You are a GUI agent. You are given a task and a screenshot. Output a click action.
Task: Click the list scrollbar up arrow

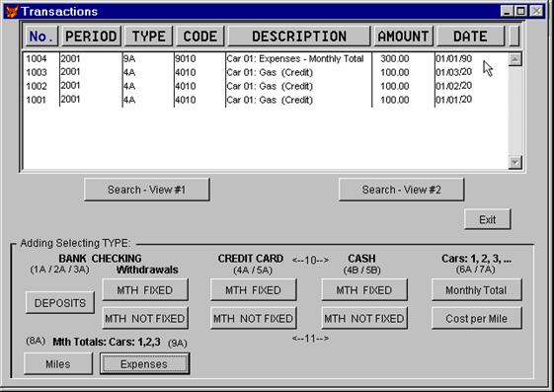[515, 59]
